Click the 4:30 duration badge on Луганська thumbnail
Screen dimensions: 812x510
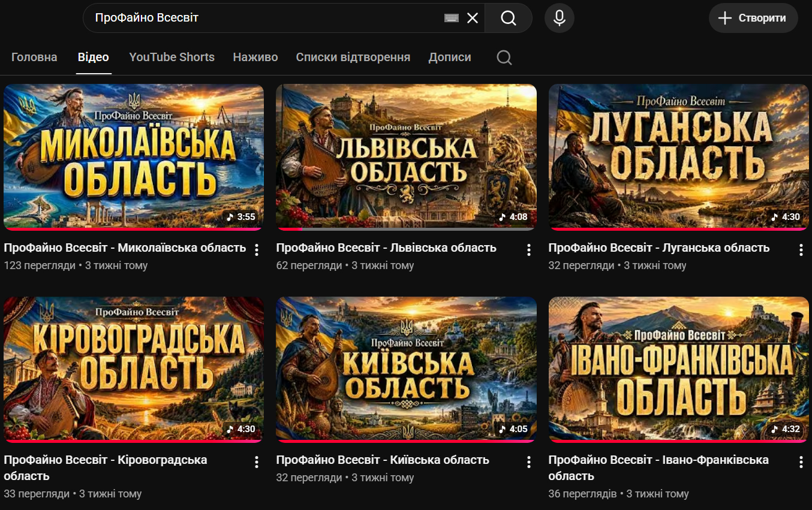click(786, 217)
